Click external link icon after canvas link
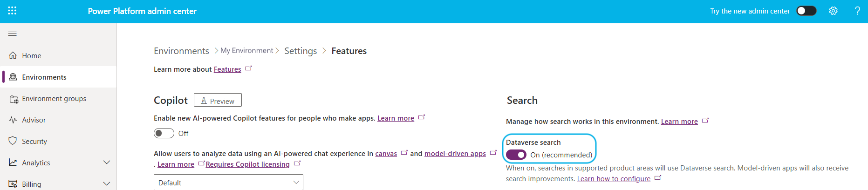This screenshot has height=190, width=868. [x=404, y=153]
